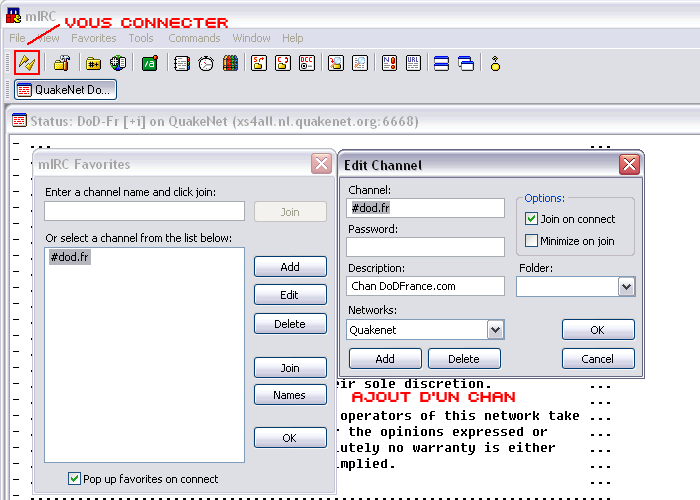Click the channel name entry field in Favorites
Viewport: 700px width, 500px height.
[144, 211]
